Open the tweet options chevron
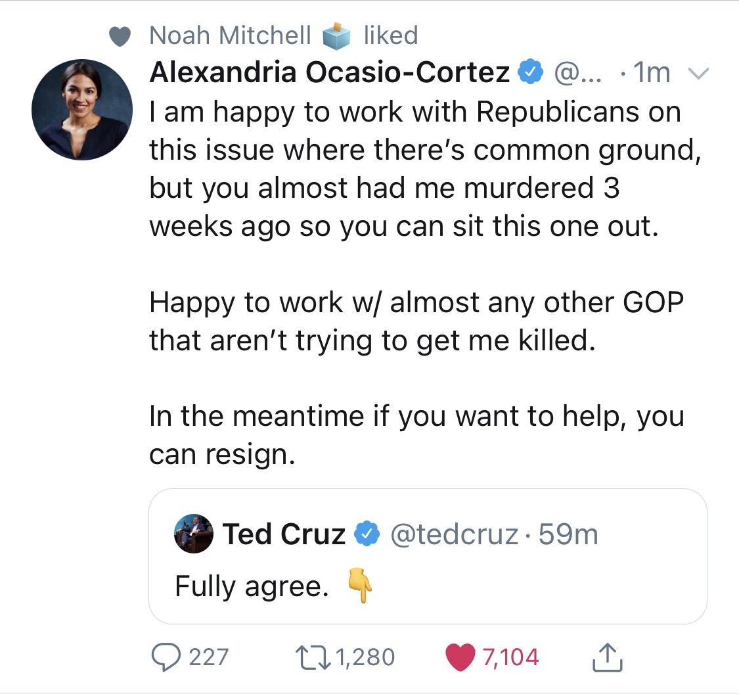 click(698, 72)
